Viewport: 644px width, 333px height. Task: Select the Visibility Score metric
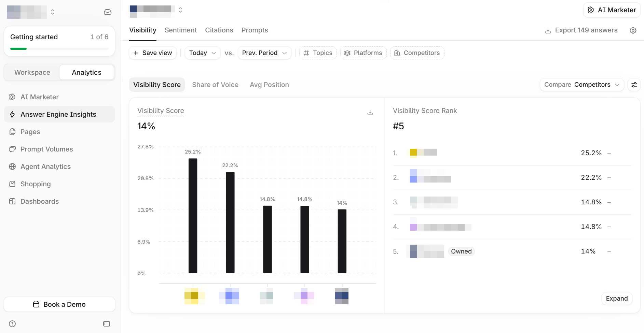pyautogui.click(x=157, y=85)
